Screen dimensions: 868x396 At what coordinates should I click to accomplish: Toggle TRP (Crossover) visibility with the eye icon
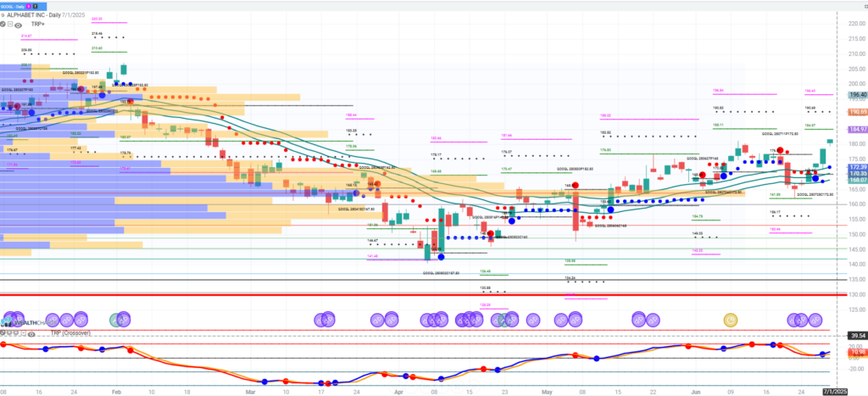(31, 333)
